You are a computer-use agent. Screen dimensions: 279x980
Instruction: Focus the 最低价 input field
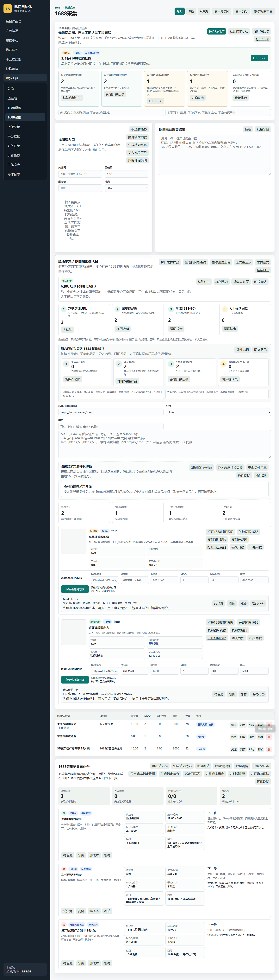pyautogui.click(x=127, y=174)
